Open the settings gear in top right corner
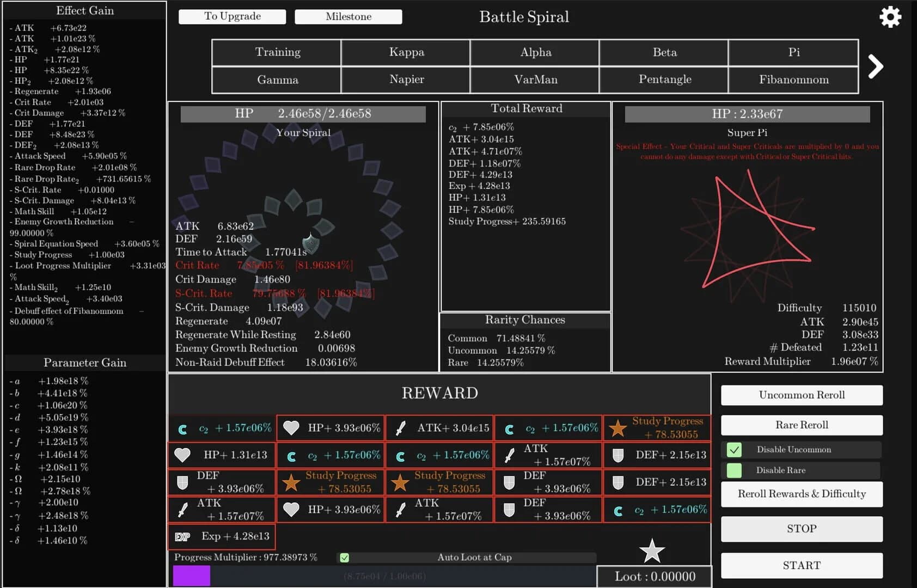The width and height of the screenshot is (917, 588). pos(890,17)
